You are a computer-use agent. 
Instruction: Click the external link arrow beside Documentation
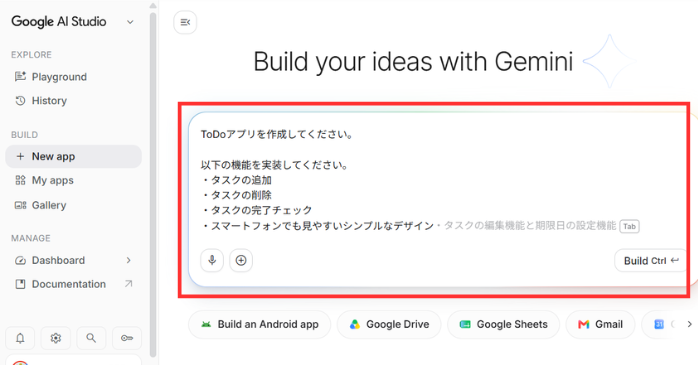click(x=129, y=284)
